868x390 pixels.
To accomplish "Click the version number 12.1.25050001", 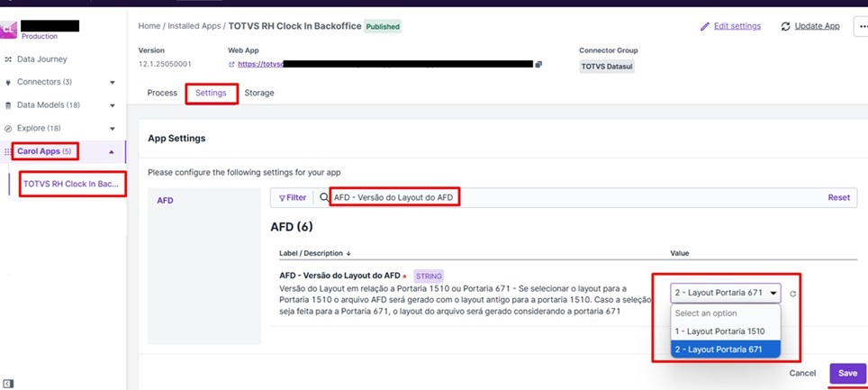I will 165,64.
